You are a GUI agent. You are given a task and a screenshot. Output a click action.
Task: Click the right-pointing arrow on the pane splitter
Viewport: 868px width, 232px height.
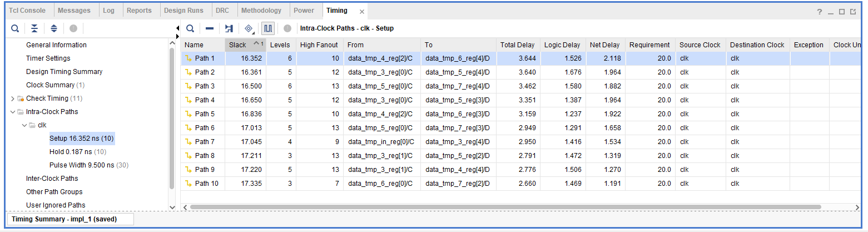(x=177, y=36)
